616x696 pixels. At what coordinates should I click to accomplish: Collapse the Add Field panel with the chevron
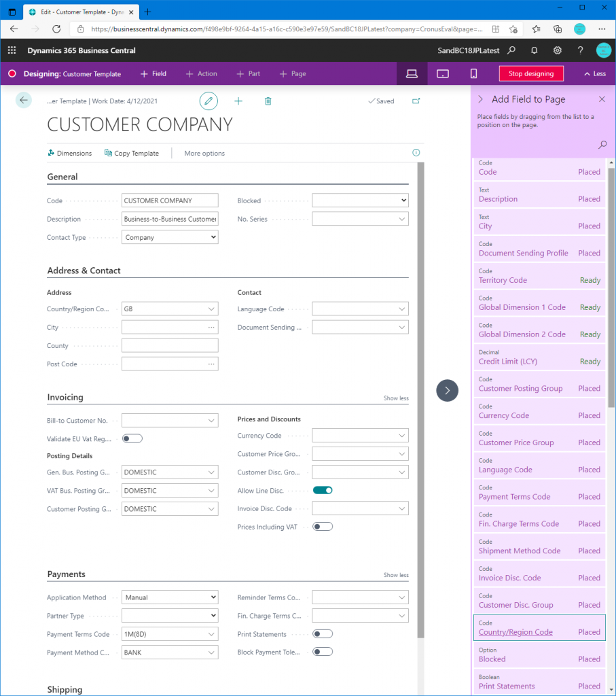point(480,99)
